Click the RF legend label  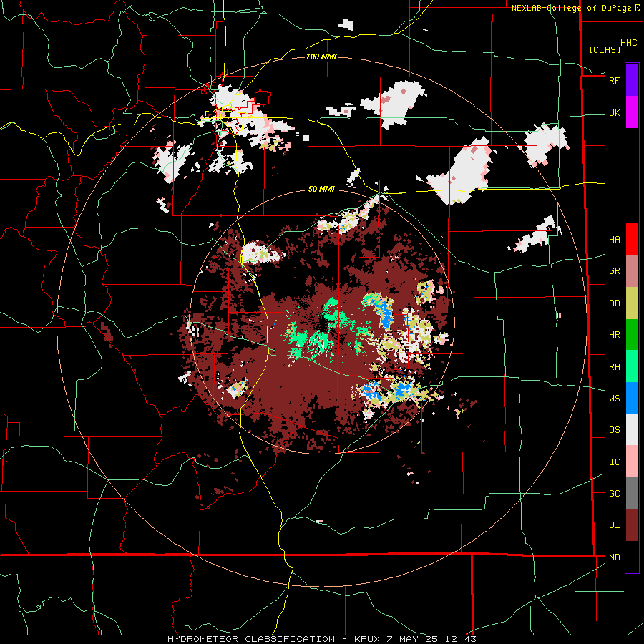(x=614, y=80)
